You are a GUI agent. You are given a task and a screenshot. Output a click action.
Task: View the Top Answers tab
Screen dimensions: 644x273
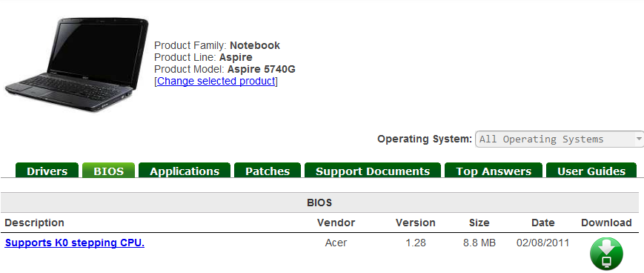494,171
